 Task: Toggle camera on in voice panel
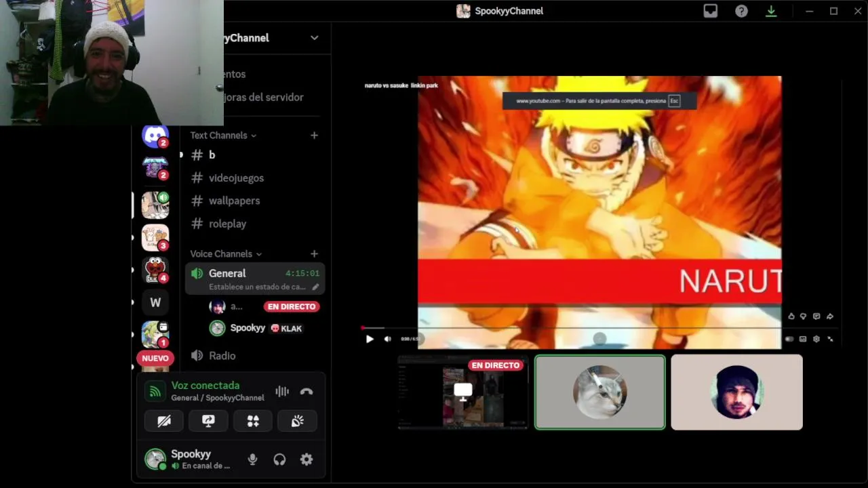tap(164, 421)
